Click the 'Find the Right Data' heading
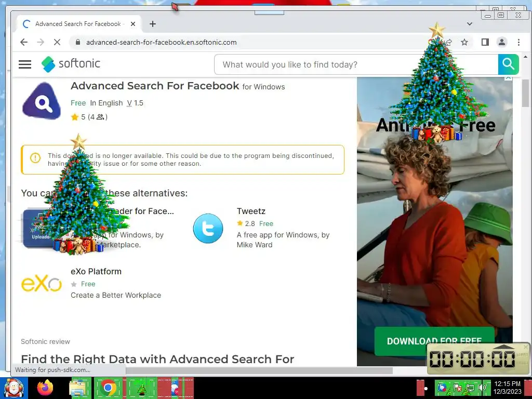 pyautogui.click(x=157, y=359)
